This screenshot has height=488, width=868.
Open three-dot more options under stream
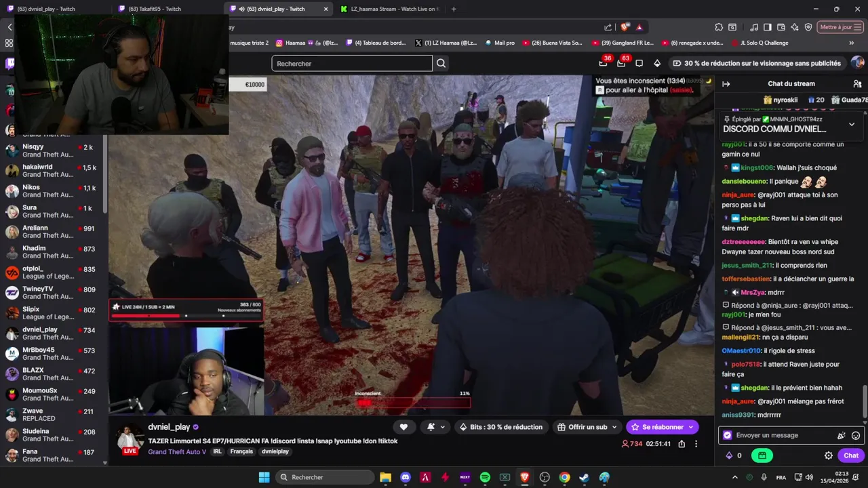696,444
